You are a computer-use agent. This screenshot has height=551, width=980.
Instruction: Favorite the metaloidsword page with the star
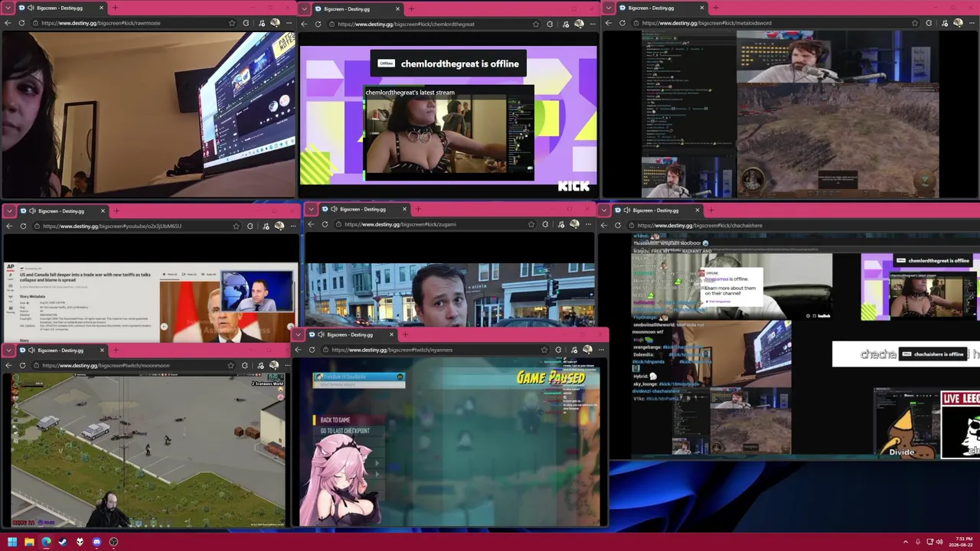click(x=915, y=23)
